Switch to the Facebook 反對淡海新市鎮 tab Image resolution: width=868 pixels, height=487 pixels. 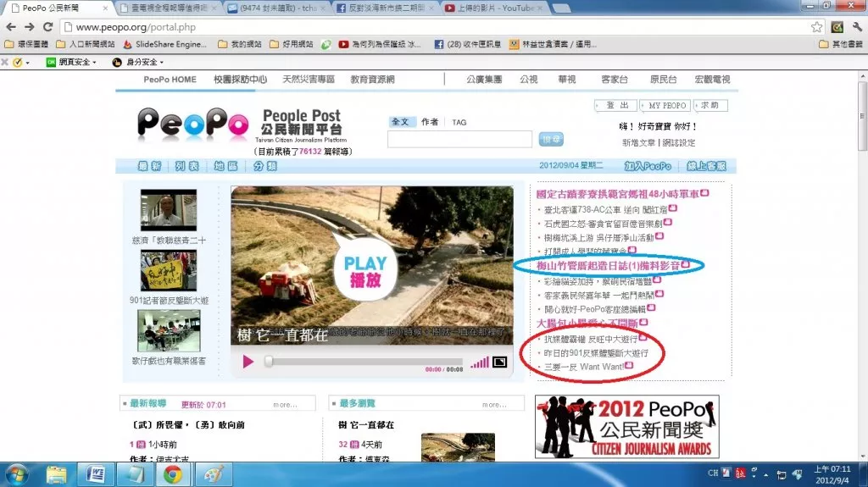click(x=385, y=8)
